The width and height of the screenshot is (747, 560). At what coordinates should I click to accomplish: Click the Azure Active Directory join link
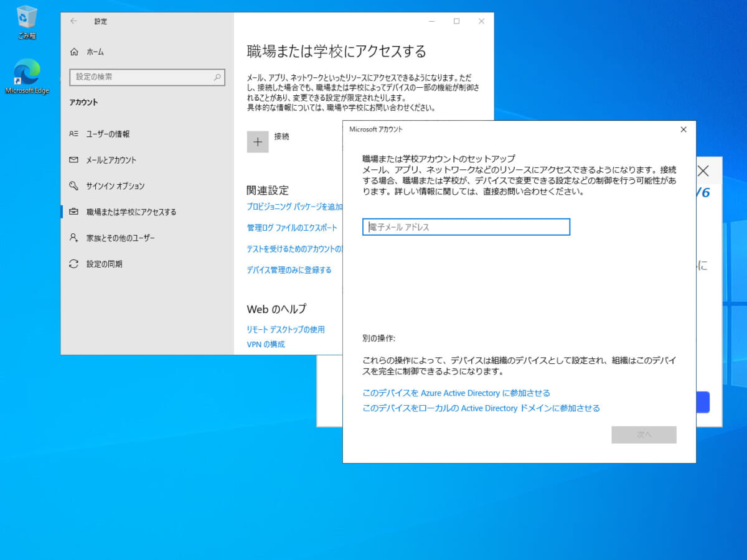click(x=456, y=393)
